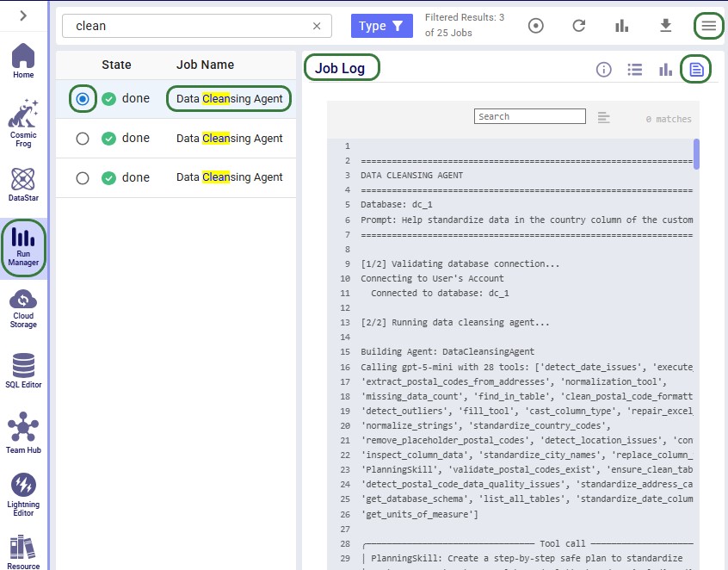Click the State column header
The width and height of the screenshot is (728, 570).
pyautogui.click(x=116, y=65)
